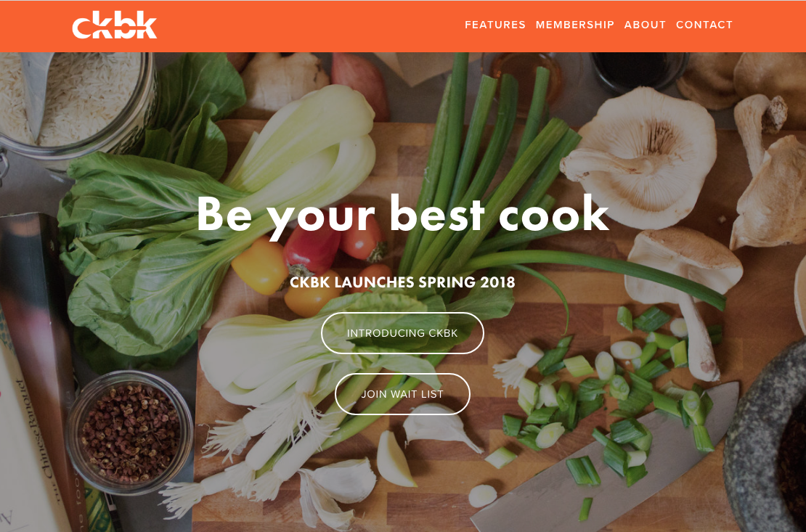Click the jar of rice in the photo
Screen dimensions: 806x532
[x=77, y=103]
